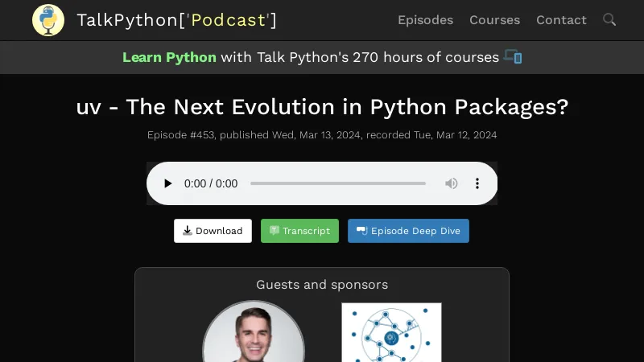The width and height of the screenshot is (644, 362).
Task: Click the audio progress seek bar
Action: (x=338, y=183)
